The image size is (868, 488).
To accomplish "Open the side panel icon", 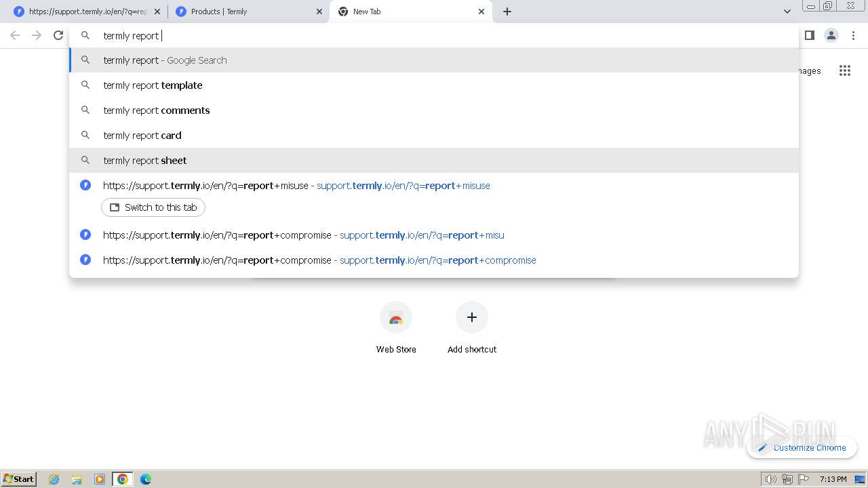I will pos(809,35).
